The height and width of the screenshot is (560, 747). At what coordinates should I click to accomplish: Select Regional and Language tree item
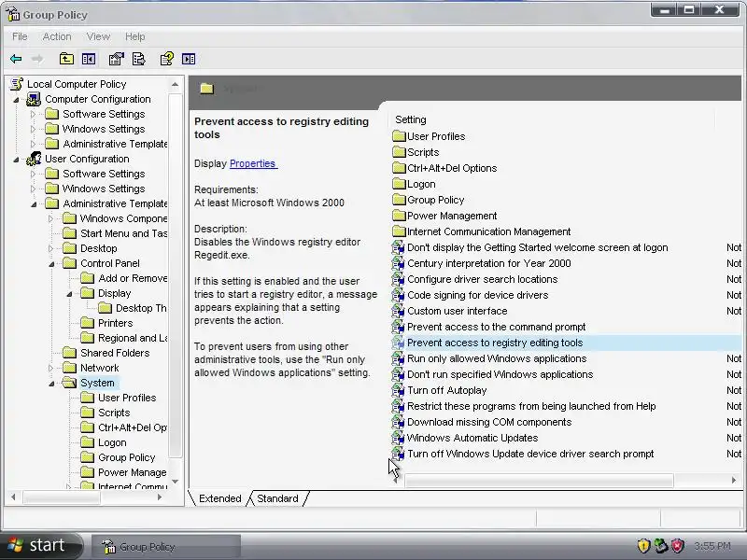133,338
